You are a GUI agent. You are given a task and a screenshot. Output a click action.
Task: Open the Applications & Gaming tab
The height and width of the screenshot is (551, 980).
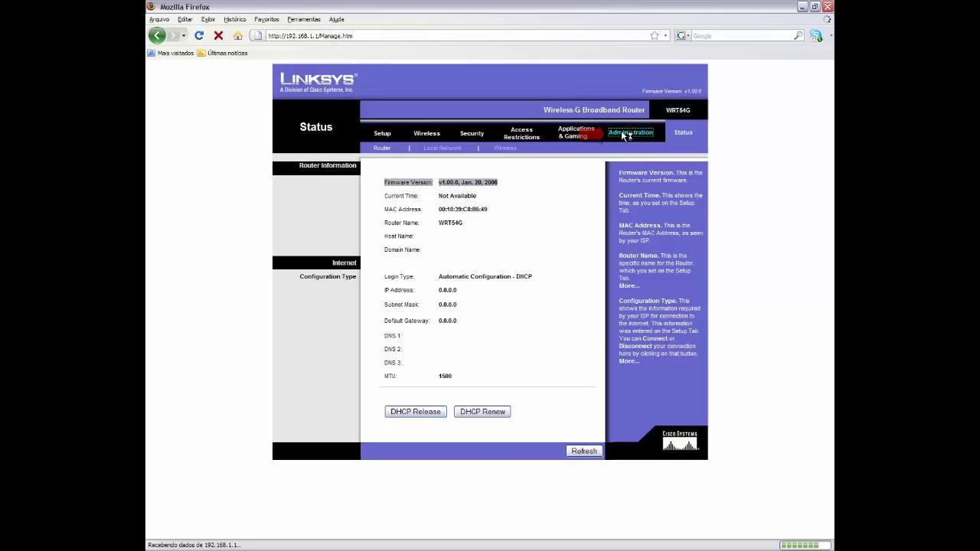click(576, 132)
